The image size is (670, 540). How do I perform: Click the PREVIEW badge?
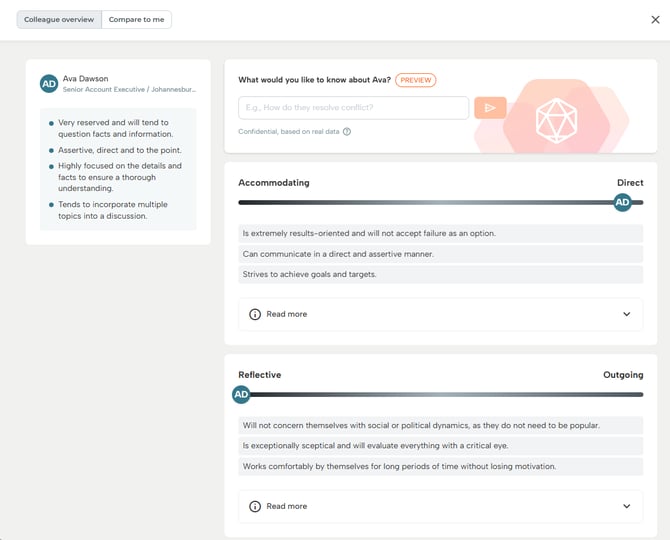pyautogui.click(x=415, y=80)
